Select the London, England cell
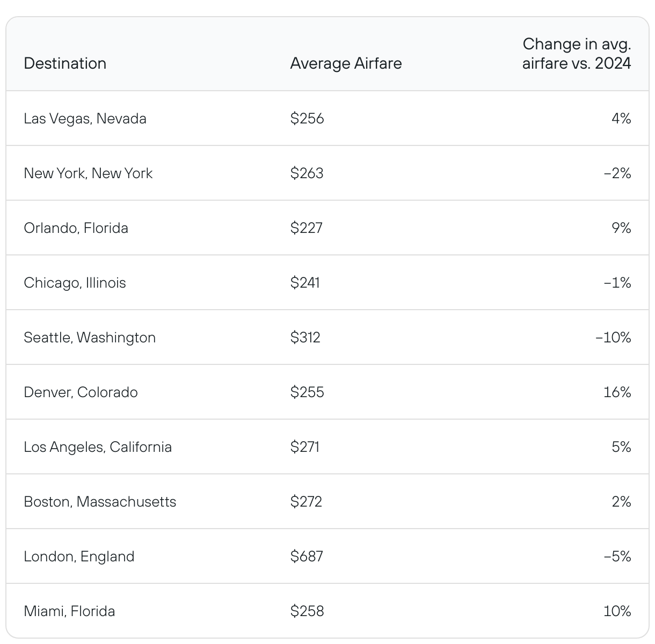This screenshot has width=655, height=644. tap(79, 557)
